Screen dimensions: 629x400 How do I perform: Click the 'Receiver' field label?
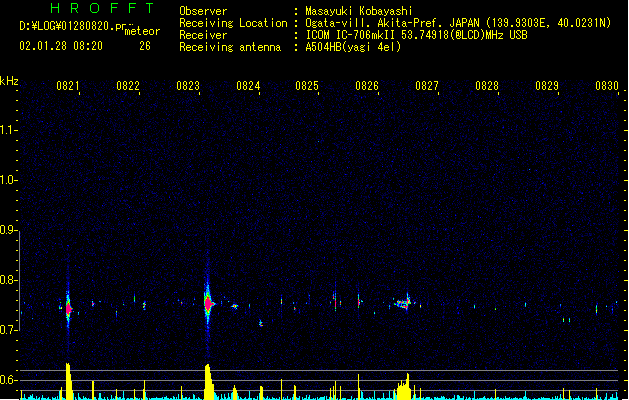[x=203, y=35]
